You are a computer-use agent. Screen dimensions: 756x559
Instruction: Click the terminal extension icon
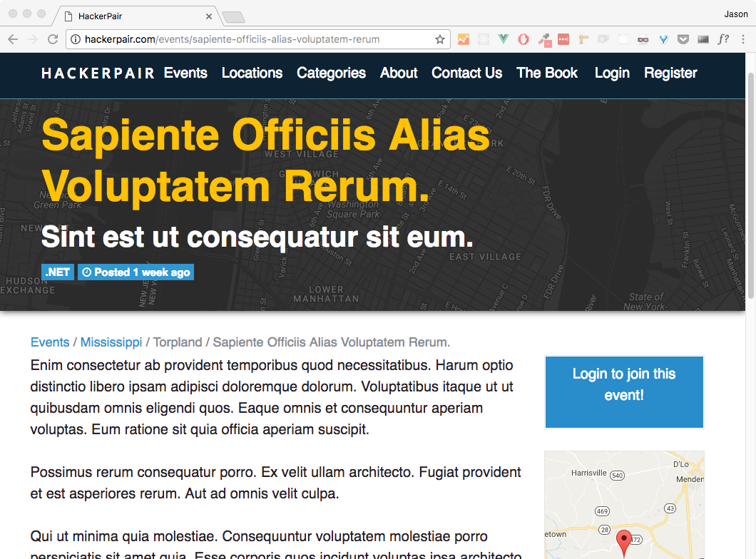703,39
